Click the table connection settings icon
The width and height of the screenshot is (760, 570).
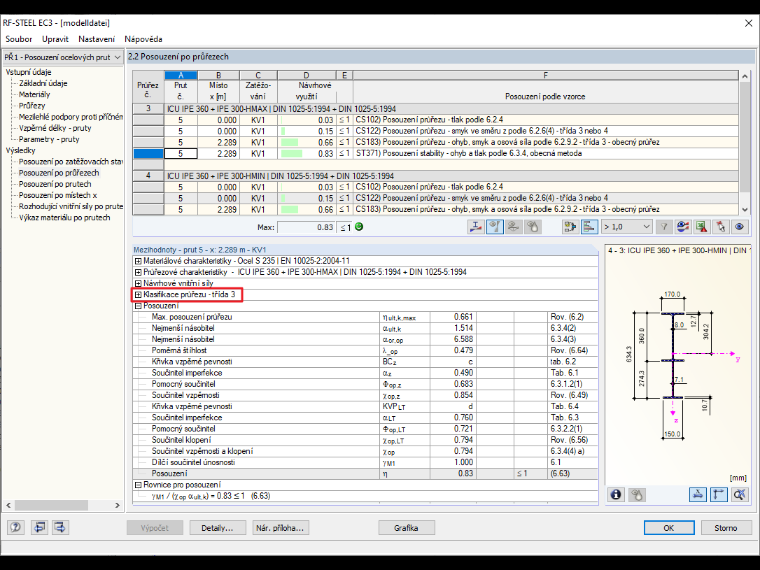point(570,227)
